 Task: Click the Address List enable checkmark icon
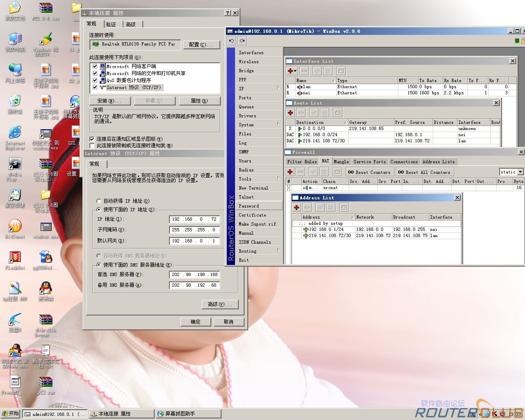click(x=320, y=208)
